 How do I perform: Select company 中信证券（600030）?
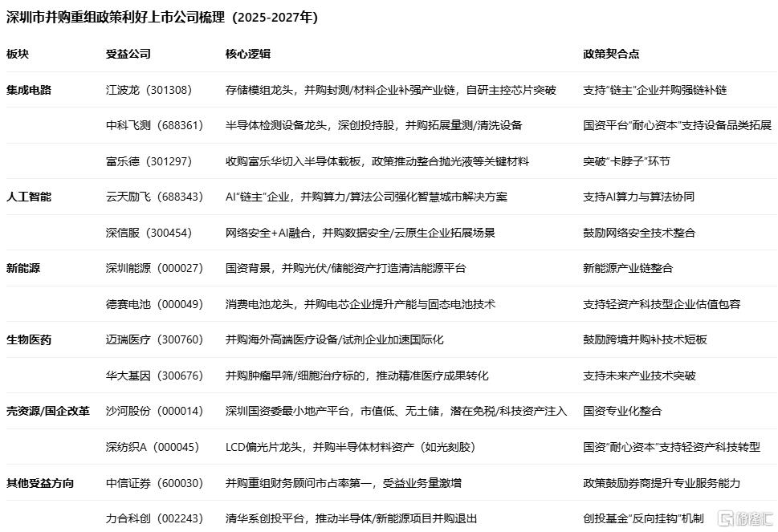pos(154,483)
